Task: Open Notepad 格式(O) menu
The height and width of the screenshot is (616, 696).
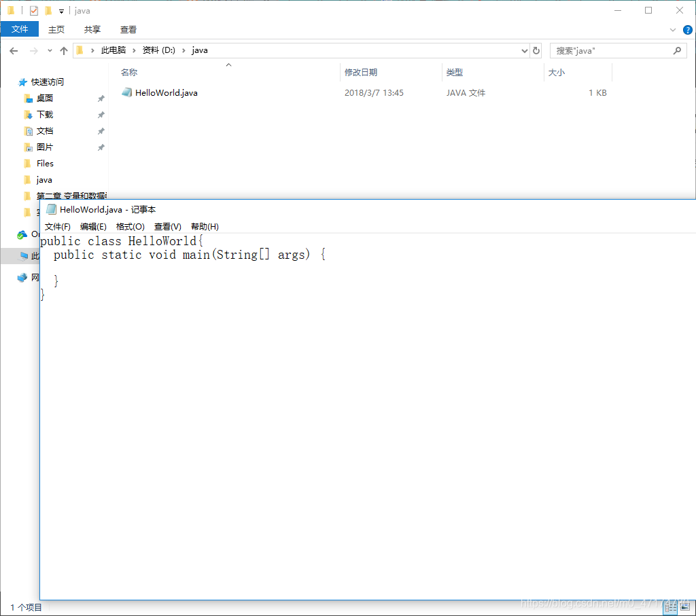Action: (130, 227)
